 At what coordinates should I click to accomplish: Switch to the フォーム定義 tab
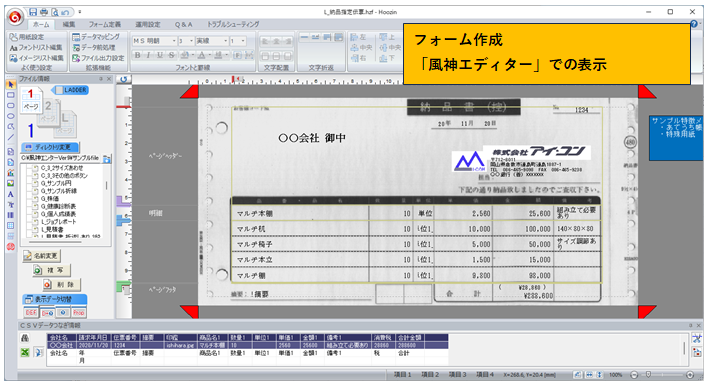pos(104,24)
